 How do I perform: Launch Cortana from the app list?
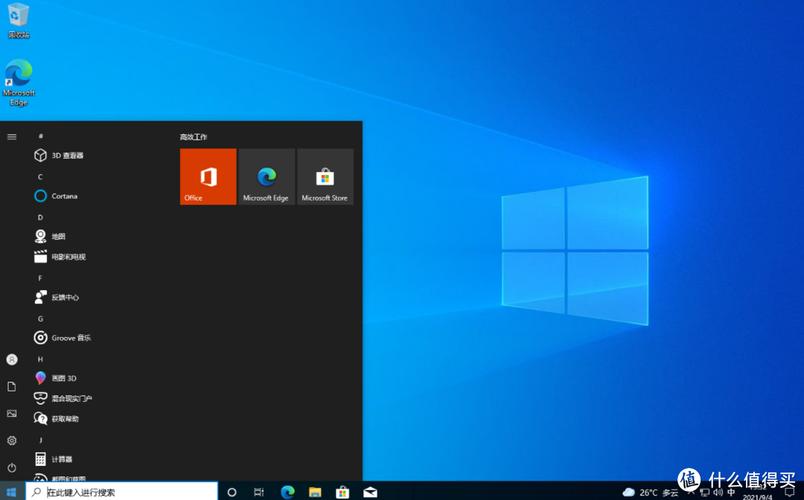coord(64,196)
